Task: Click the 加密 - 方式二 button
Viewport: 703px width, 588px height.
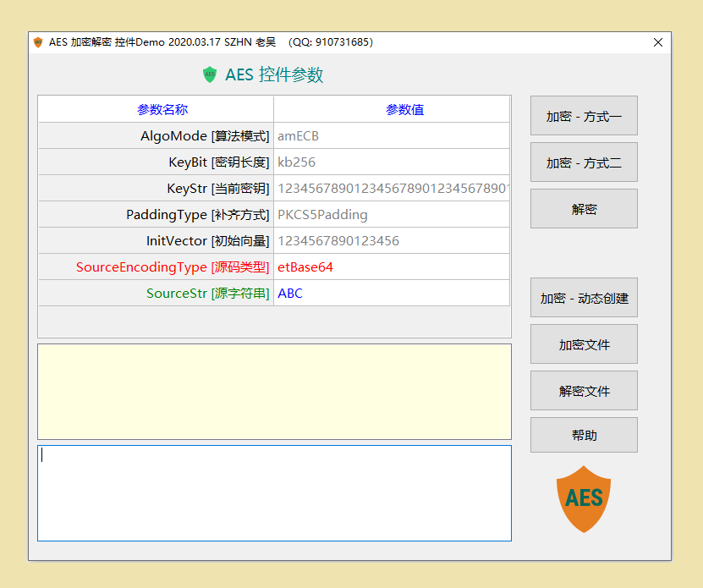Action: point(584,162)
